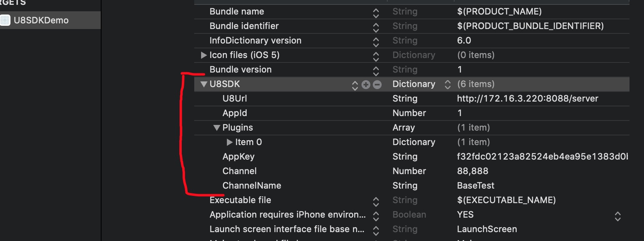Click the $(EXECUTABLE_NAME) value
Viewport: 644px width, 241px height.
(x=506, y=200)
